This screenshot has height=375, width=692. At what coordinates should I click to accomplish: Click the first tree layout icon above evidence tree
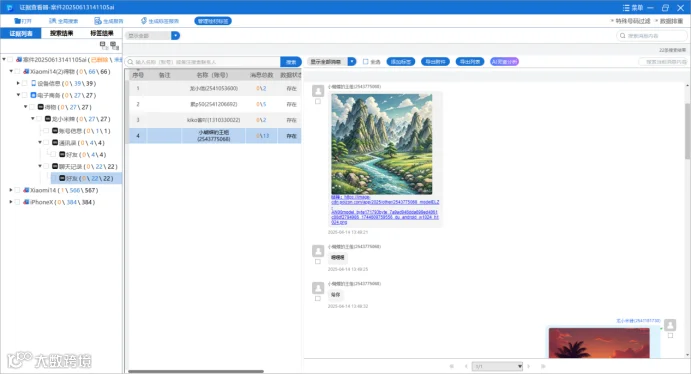click(103, 45)
